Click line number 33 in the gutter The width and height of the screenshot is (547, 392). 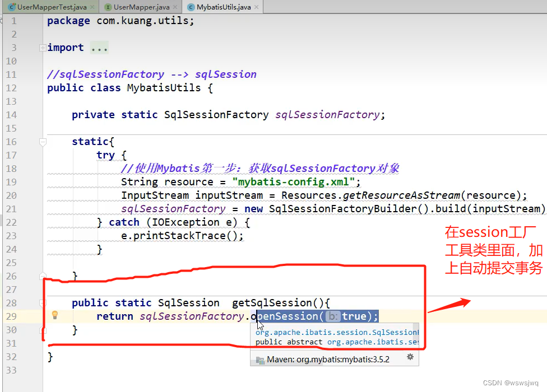click(x=11, y=370)
